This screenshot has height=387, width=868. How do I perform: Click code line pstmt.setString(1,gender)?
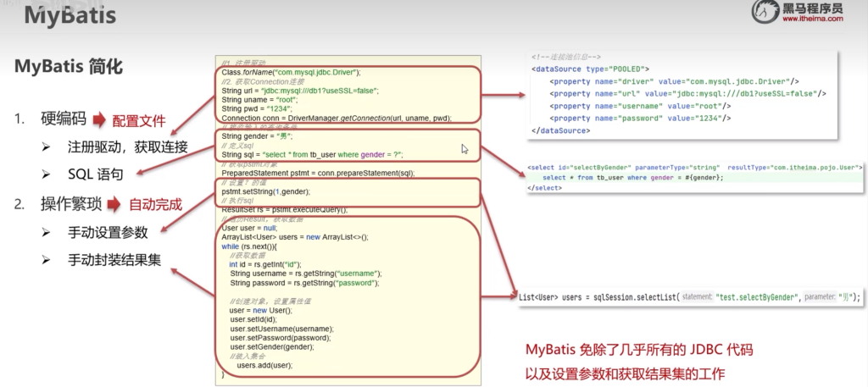coord(265,191)
